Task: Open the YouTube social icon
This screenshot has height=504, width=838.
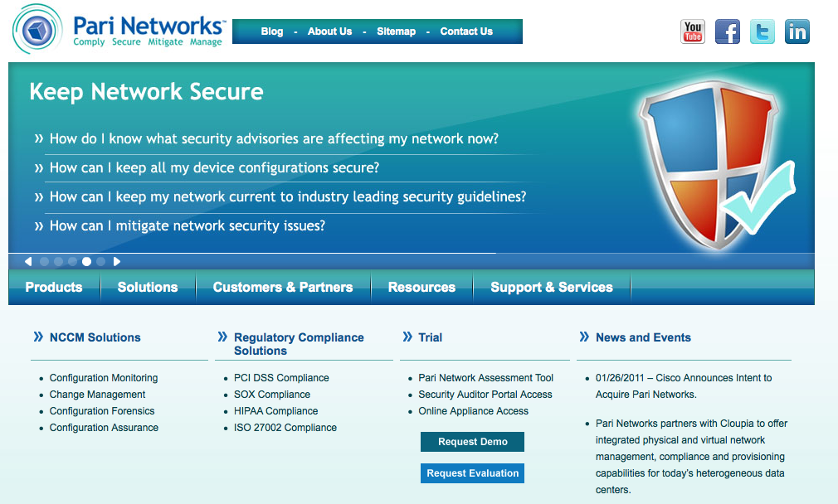Action: coord(693,31)
